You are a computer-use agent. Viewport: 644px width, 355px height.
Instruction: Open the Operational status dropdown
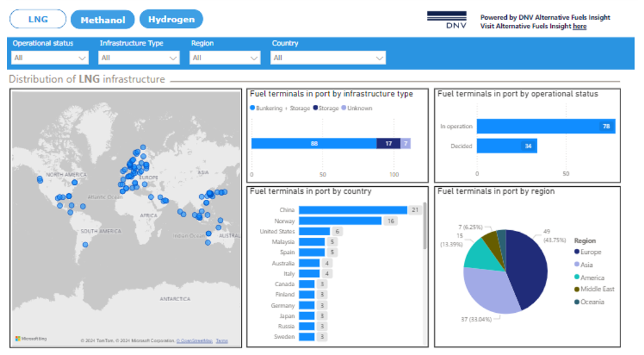click(x=50, y=58)
